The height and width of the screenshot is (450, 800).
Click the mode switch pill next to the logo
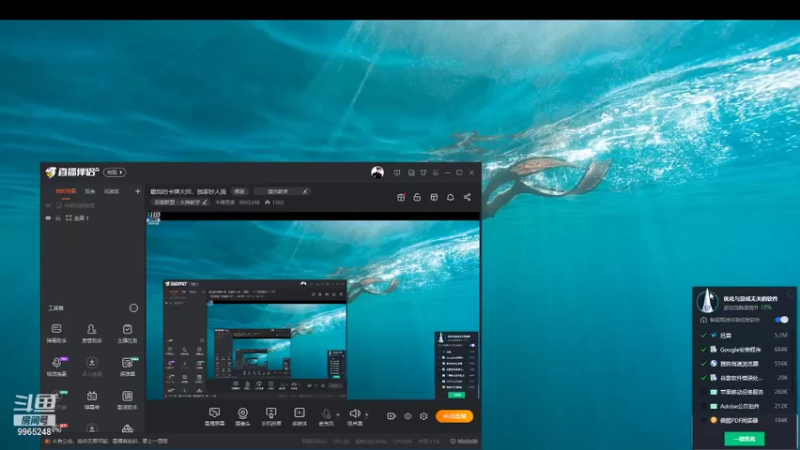(x=115, y=172)
